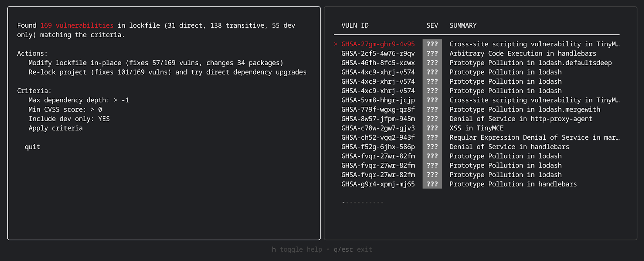This screenshot has width=644, height=261.
Task: Select the quit option
Action: [x=33, y=147]
